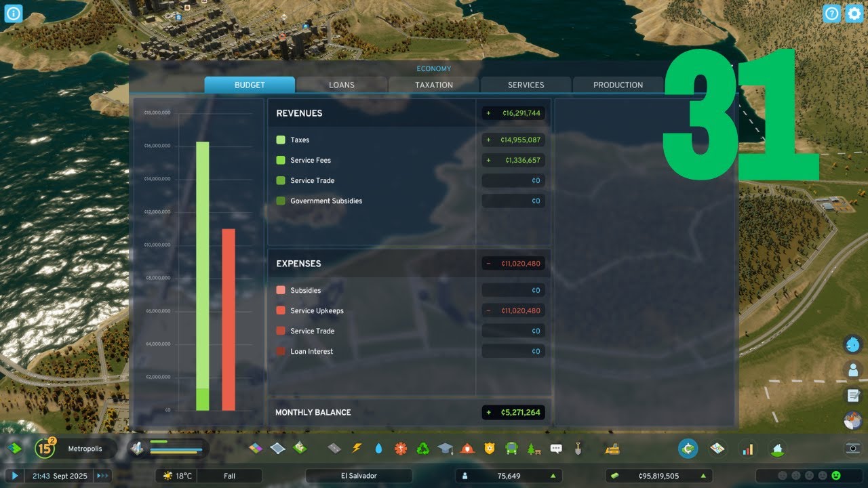Click the El Salvador city name
This screenshot has width=868, height=488.
tap(359, 476)
